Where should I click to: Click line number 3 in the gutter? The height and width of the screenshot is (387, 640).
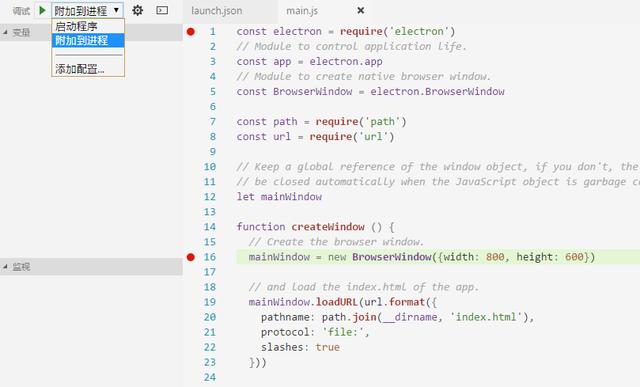click(x=213, y=62)
